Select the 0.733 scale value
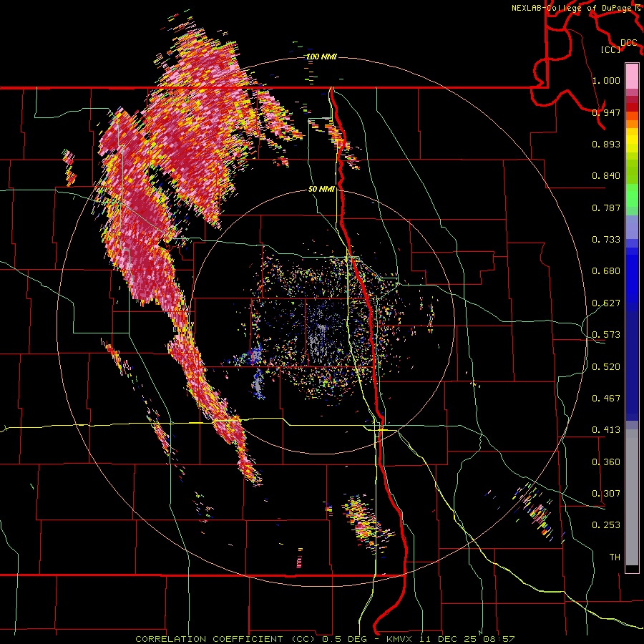This screenshot has height=644, width=644. pos(606,240)
